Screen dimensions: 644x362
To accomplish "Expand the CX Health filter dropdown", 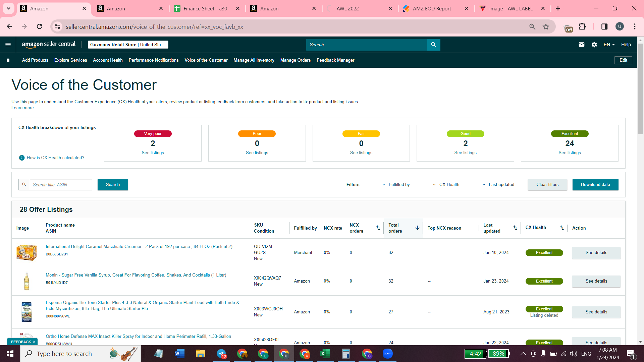I will point(446,185).
